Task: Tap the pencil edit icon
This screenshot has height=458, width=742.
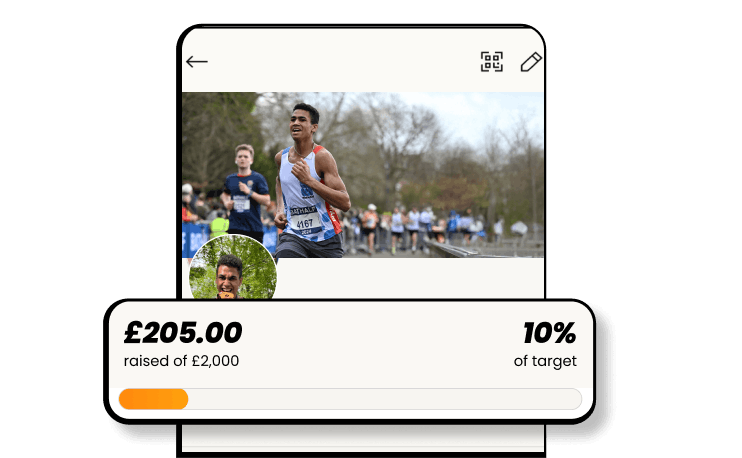Action: 531,62
